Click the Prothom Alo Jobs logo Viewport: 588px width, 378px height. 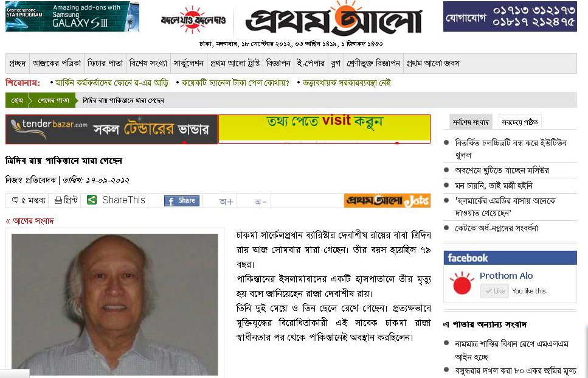(x=387, y=200)
